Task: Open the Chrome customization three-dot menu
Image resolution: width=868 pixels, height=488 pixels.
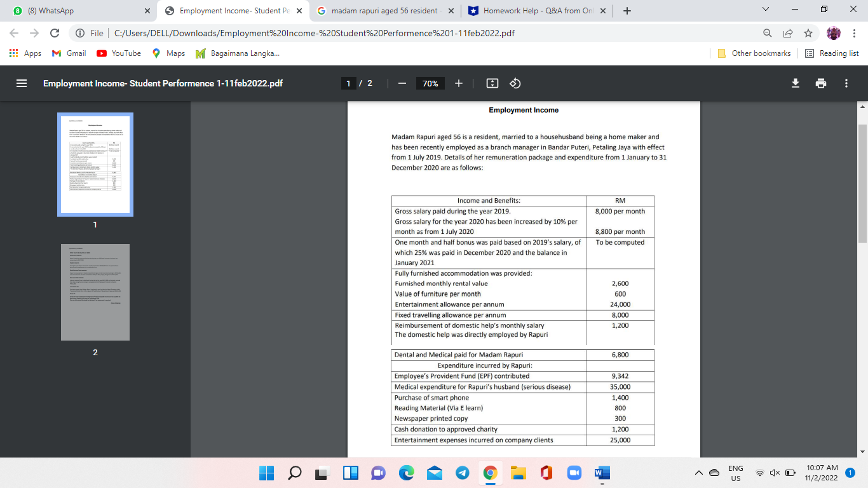Action: (x=853, y=32)
